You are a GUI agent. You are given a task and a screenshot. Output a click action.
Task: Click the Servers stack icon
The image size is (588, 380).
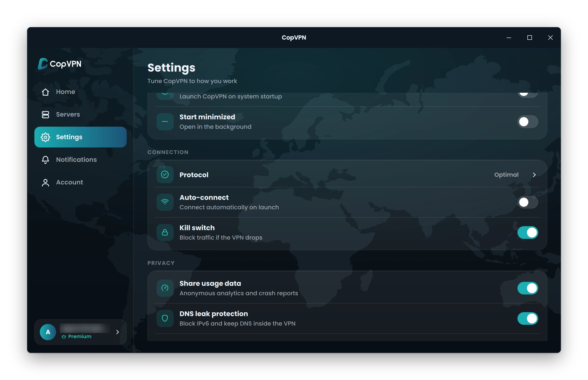tap(45, 114)
